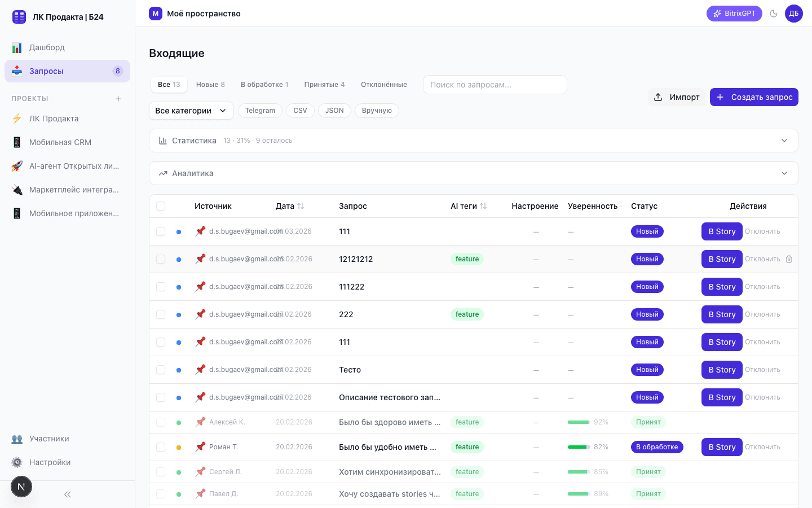Toggle the select-all checkbox in table header
This screenshot has height=508, width=812.
161,206
